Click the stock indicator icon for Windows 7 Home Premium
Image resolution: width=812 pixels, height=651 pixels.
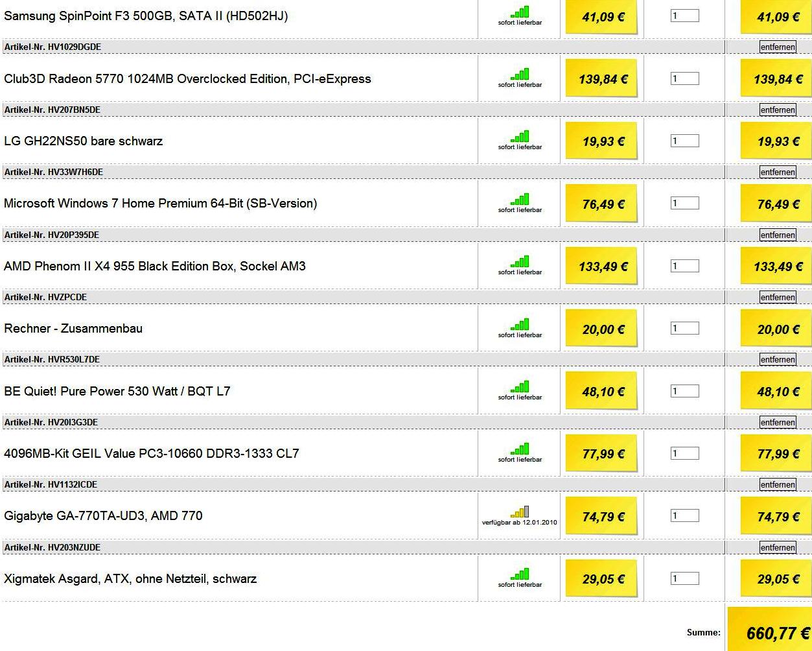click(520, 199)
